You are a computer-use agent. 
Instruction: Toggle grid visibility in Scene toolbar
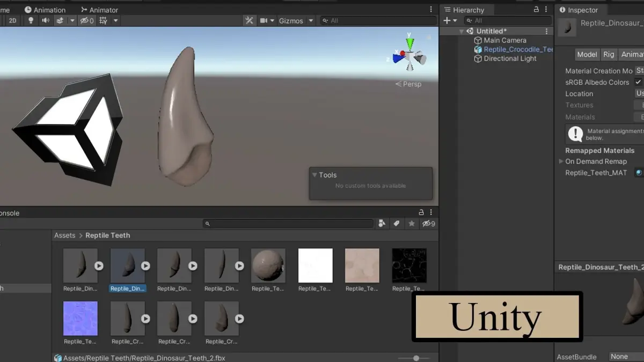(103, 20)
